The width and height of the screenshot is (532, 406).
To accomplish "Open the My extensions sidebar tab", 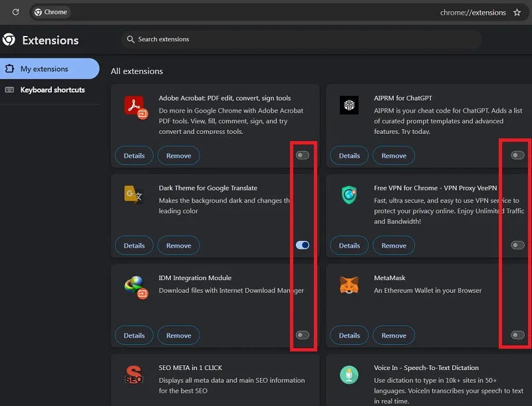I will click(49, 69).
